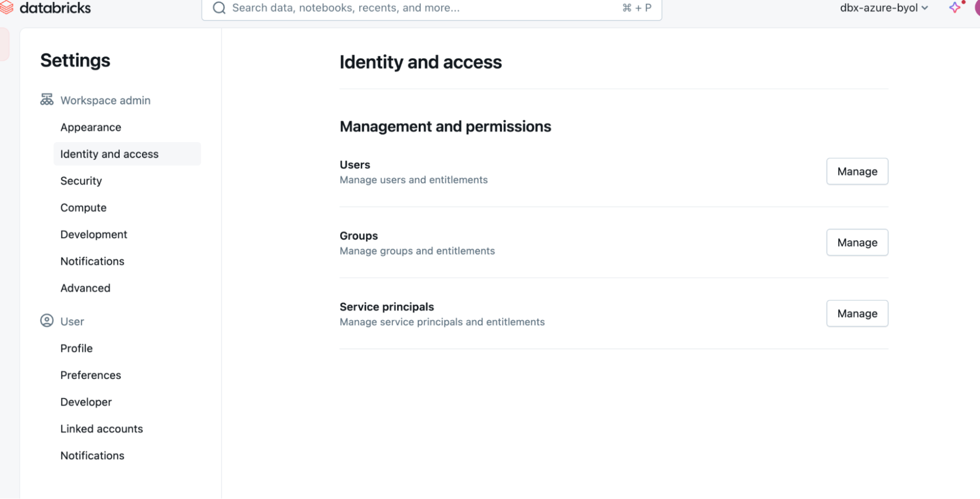This screenshot has width=980, height=499.
Task: Open the Linked accounts page
Action: 101,428
